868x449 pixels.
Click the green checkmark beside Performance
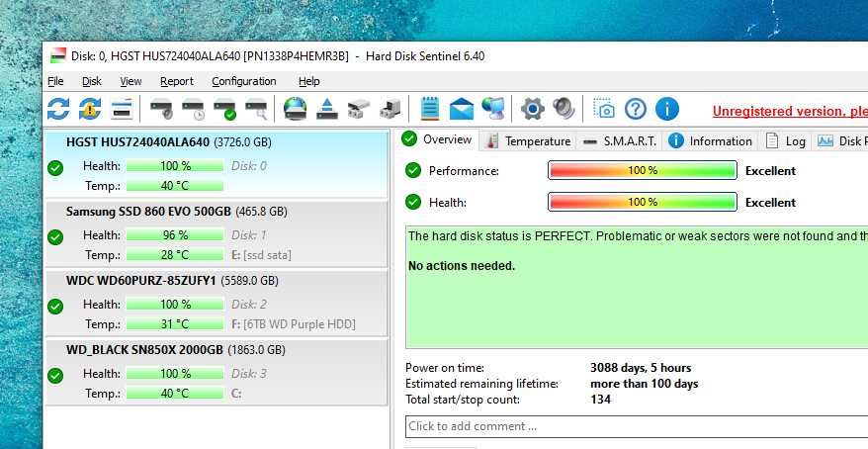pos(413,170)
